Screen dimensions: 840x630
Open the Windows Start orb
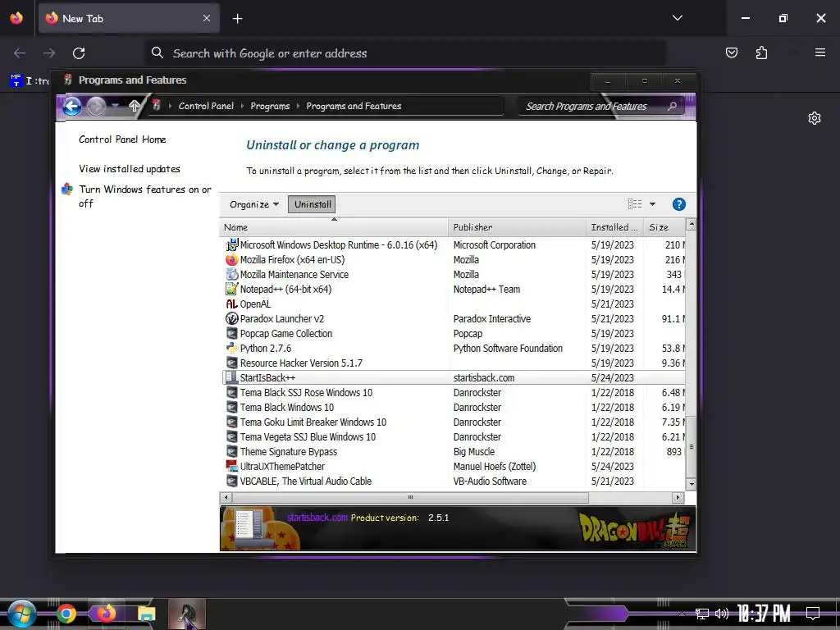coord(22,614)
